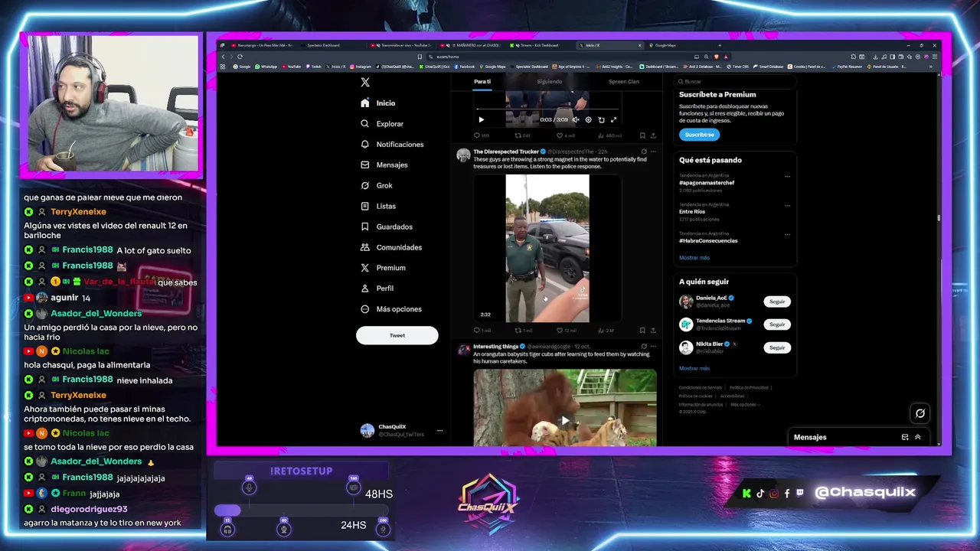Play the top video in the feed
The width and height of the screenshot is (980, 551).
pos(481,119)
